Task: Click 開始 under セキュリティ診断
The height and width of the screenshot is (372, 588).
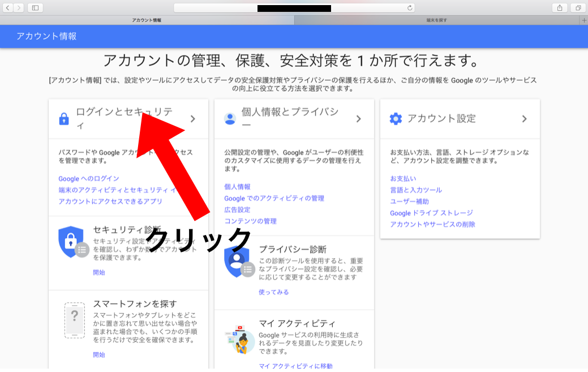Action: click(x=99, y=272)
